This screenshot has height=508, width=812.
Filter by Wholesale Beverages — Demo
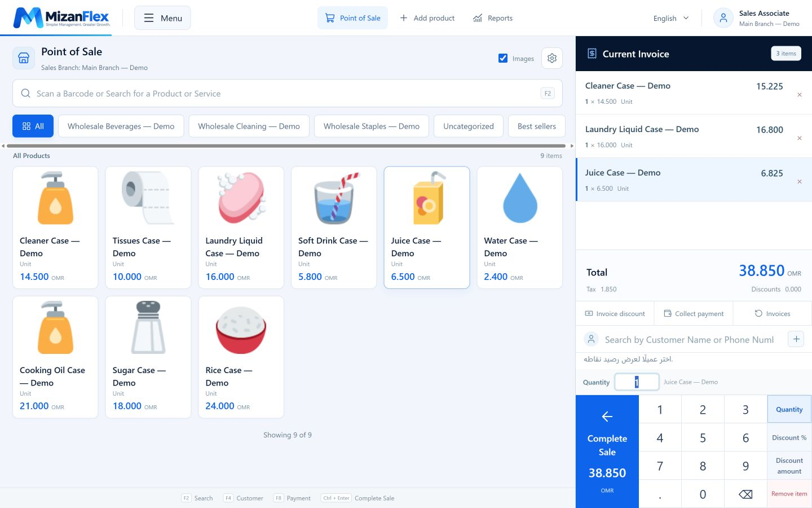click(x=121, y=126)
